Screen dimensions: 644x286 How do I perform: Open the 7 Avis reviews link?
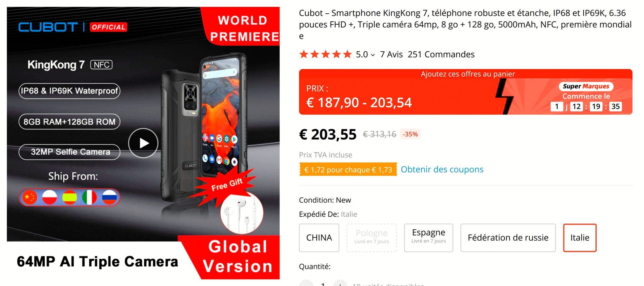[391, 54]
